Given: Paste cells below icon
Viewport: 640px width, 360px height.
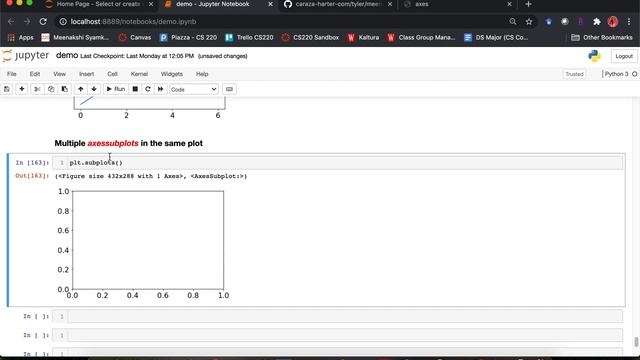Looking at the screenshot, I should click(x=64, y=89).
